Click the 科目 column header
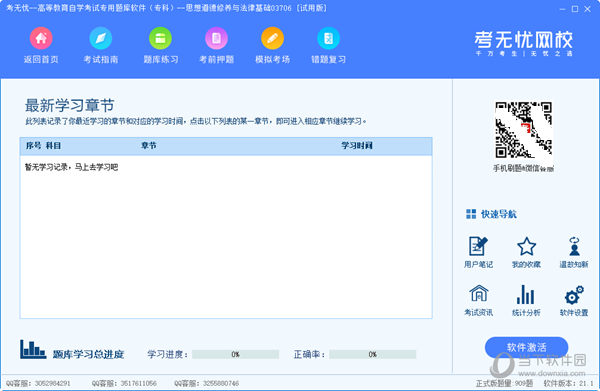Image resolution: width=600 pixels, height=391 pixels. (53, 145)
